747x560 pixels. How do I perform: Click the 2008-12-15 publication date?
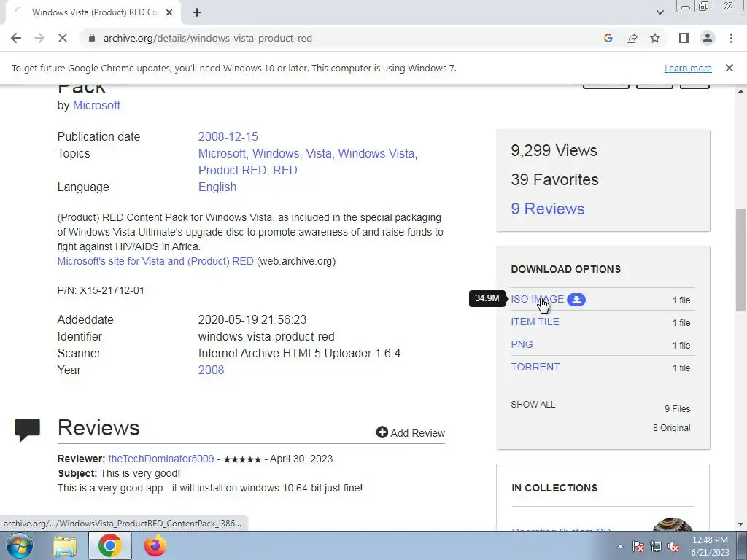[228, 136]
